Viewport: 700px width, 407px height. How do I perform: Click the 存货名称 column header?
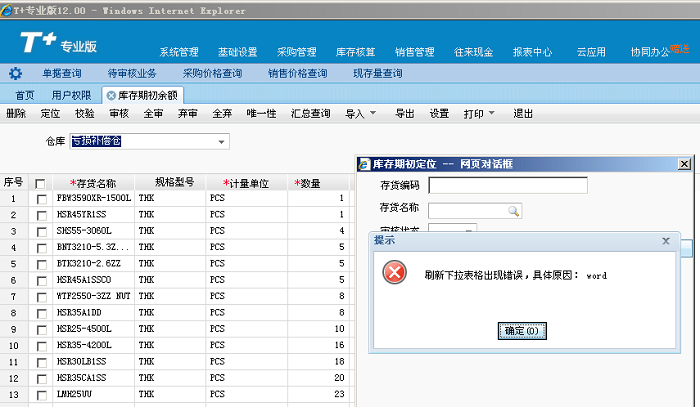[93, 183]
